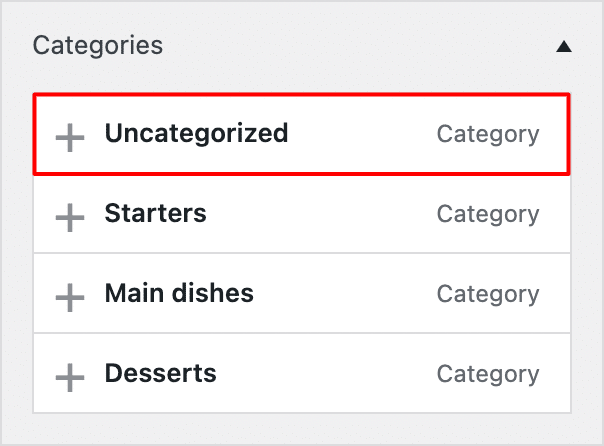This screenshot has height=446, width=604.
Task: Click the Main dishes row's empty middle area
Action: (x=340, y=294)
